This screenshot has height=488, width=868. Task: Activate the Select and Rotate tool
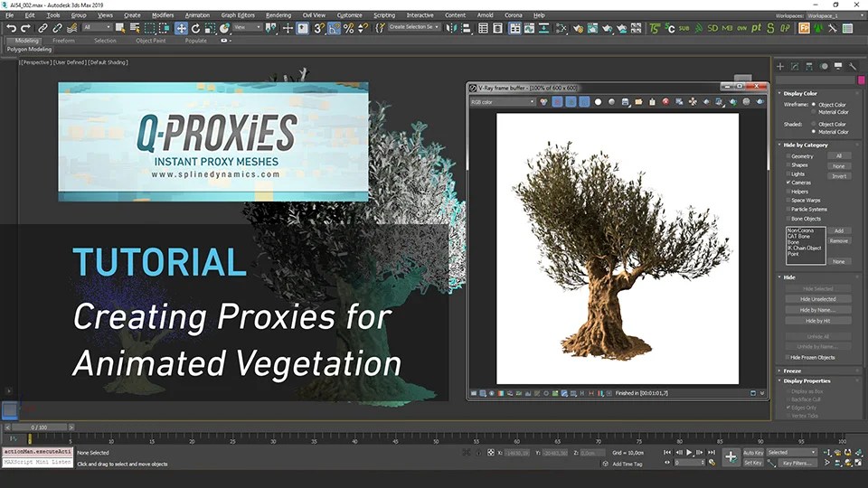(x=195, y=28)
